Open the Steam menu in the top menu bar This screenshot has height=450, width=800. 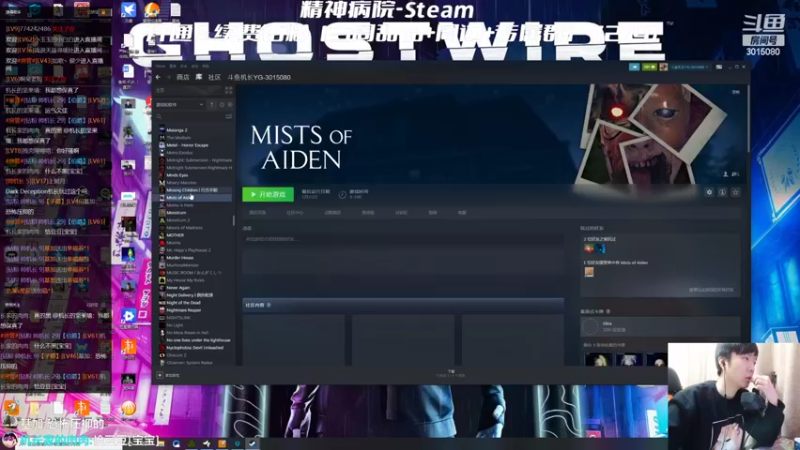[160, 66]
